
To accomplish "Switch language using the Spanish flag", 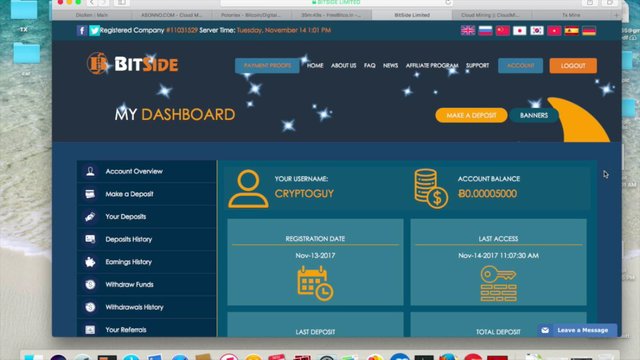I will (571, 31).
